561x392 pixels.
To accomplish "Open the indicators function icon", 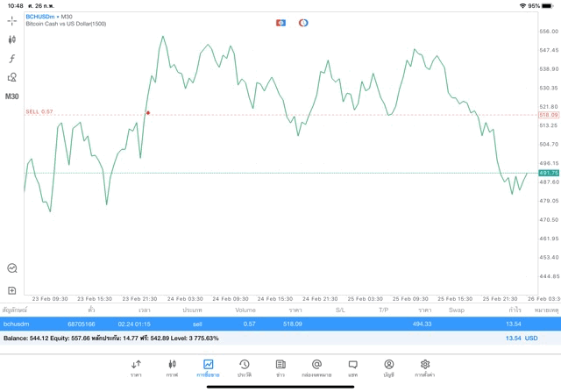I will click(12, 59).
